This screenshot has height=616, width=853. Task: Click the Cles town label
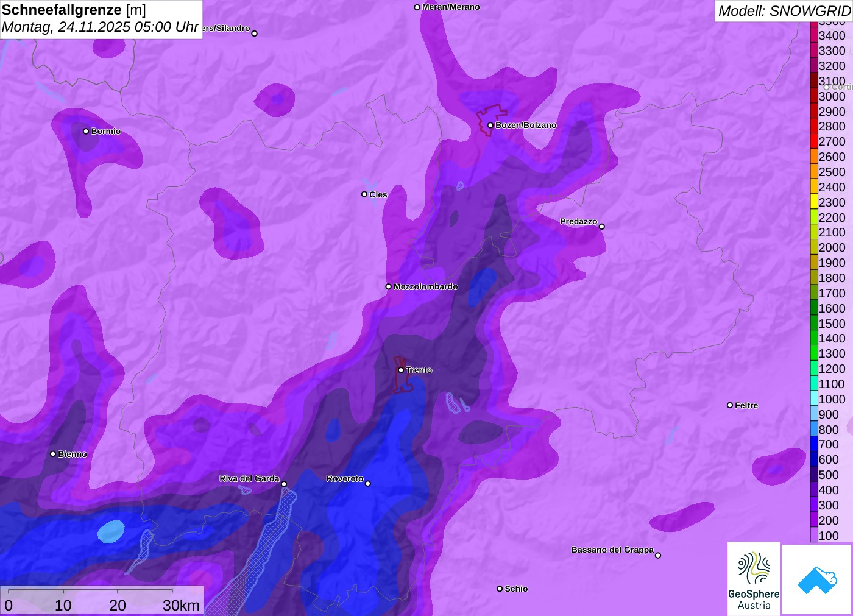tap(378, 194)
